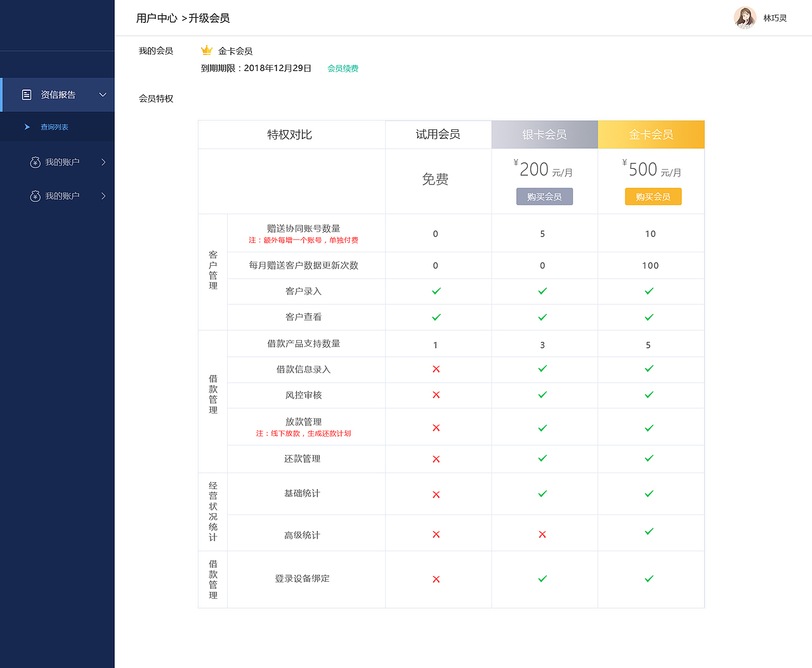Screen dimensions: 812x668
Task: Click the red X for 还款管理 under 试用会员
Action: pyautogui.click(x=435, y=458)
